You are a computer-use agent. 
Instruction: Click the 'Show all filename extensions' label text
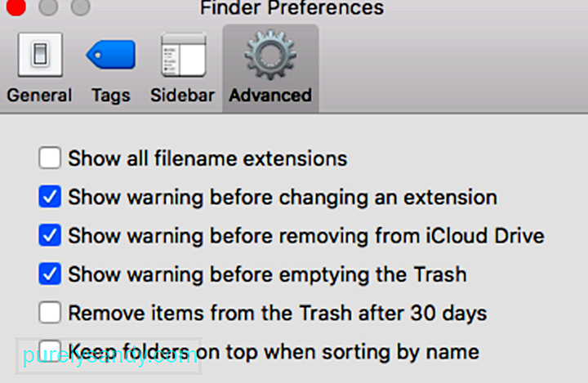click(x=207, y=158)
